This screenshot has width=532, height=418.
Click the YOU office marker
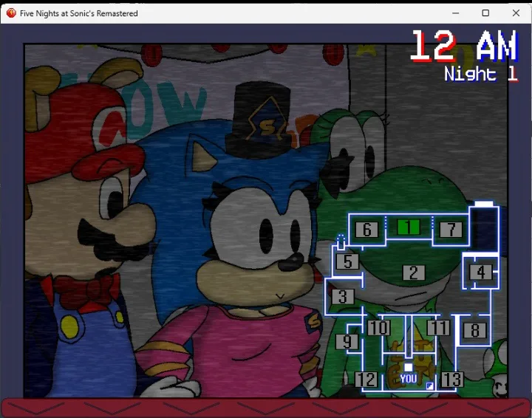click(x=408, y=374)
